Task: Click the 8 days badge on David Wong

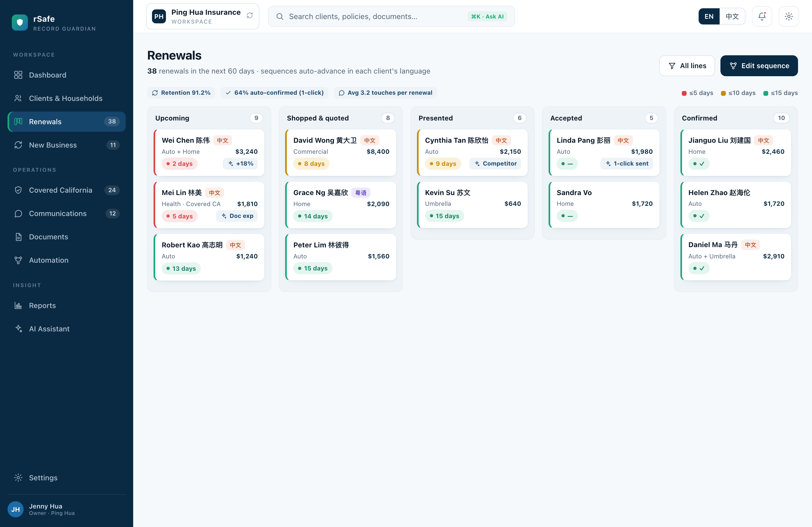Action: tap(311, 164)
